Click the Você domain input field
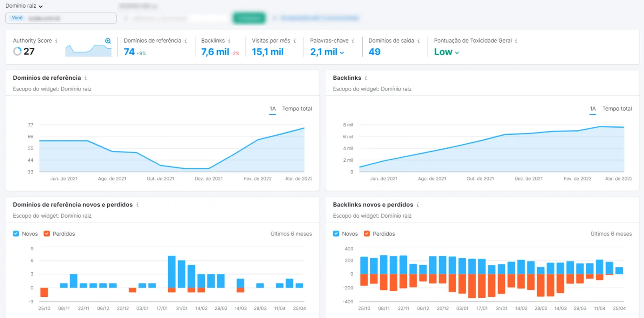This screenshot has height=318, width=644. coord(61,18)
